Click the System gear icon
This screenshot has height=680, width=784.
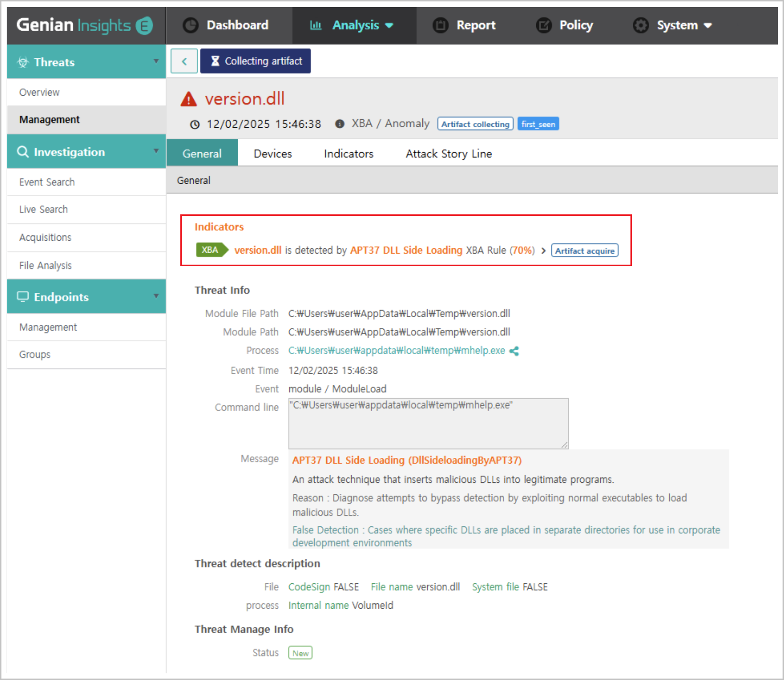pyautogui.click(x=640, y=25)
